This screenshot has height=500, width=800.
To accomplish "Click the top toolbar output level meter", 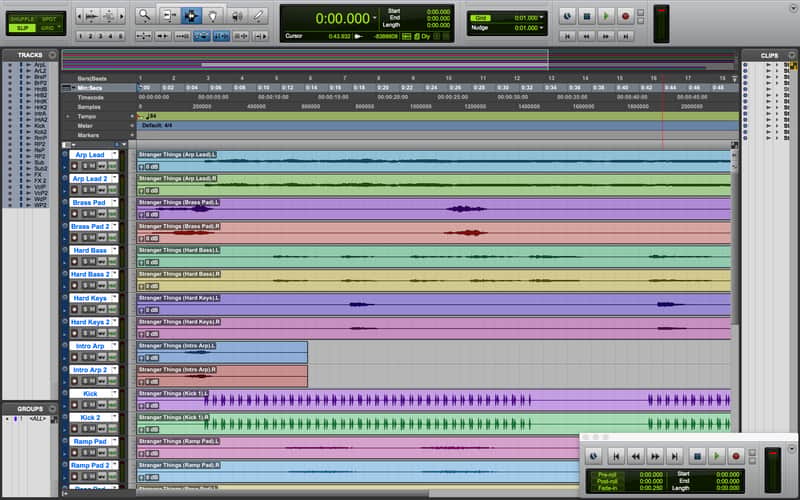I will [661, 23].
